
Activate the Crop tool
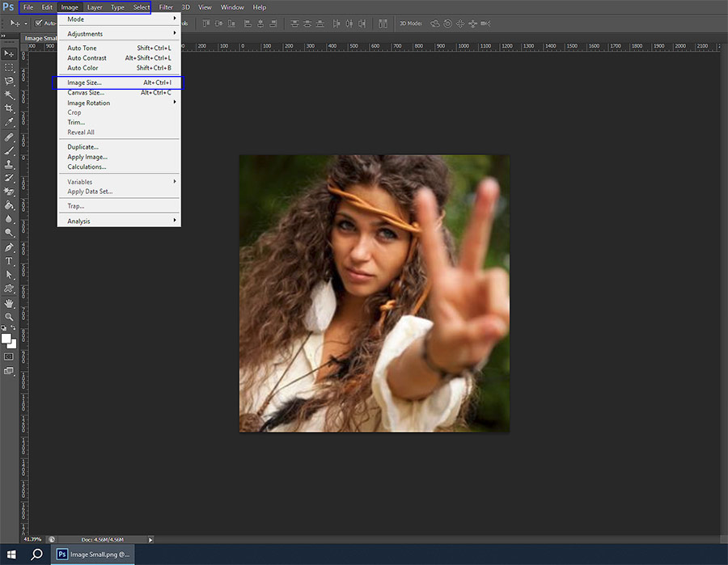point(10,108)
